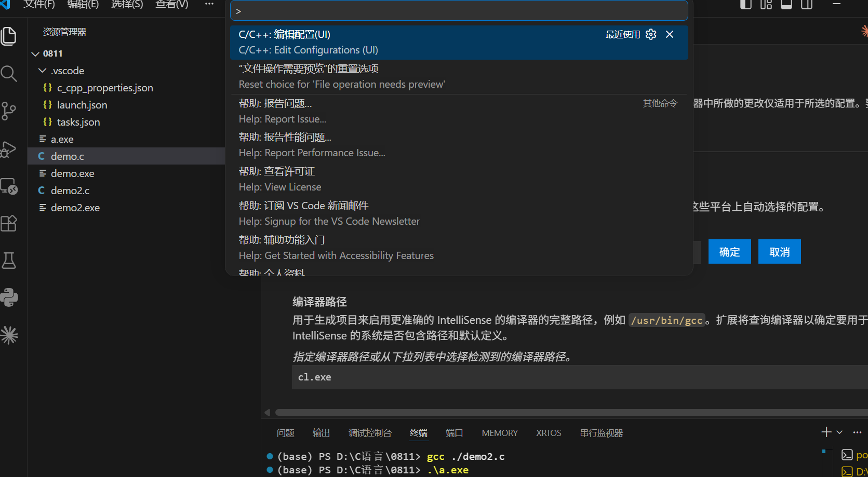868x477 pixels.
Task: Toggle the secondary sidebar layout icon
Action: pyautogui.click(x=807, y=5)
